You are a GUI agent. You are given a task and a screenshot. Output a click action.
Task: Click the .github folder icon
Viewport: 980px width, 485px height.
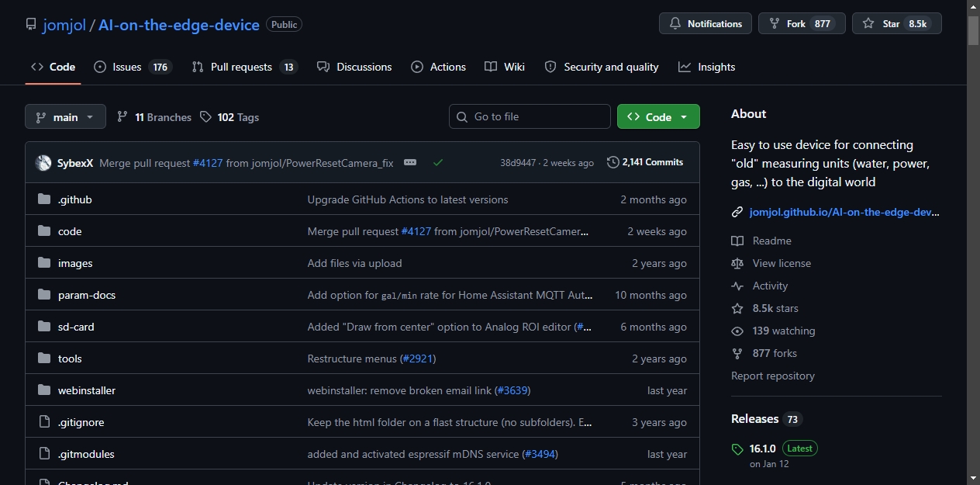coord(44,199)
